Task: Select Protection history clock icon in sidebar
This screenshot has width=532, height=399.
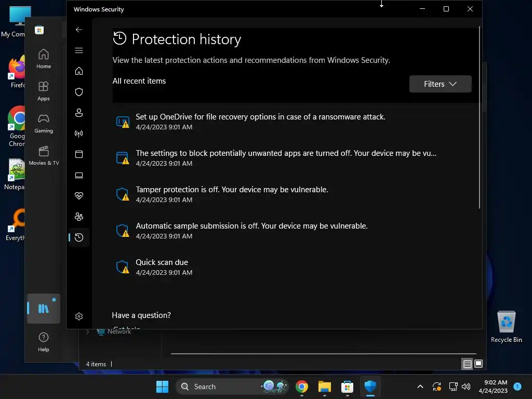Action: (x=79, y=237)
